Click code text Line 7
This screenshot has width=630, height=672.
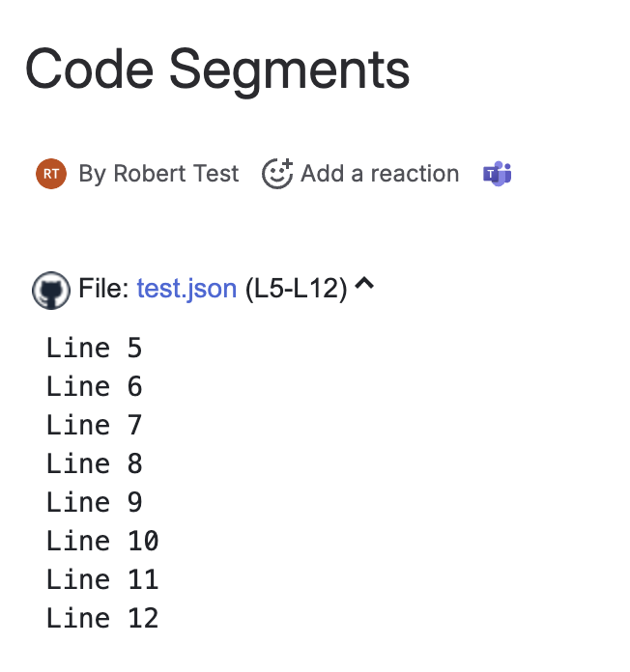[x=94, y=425]
